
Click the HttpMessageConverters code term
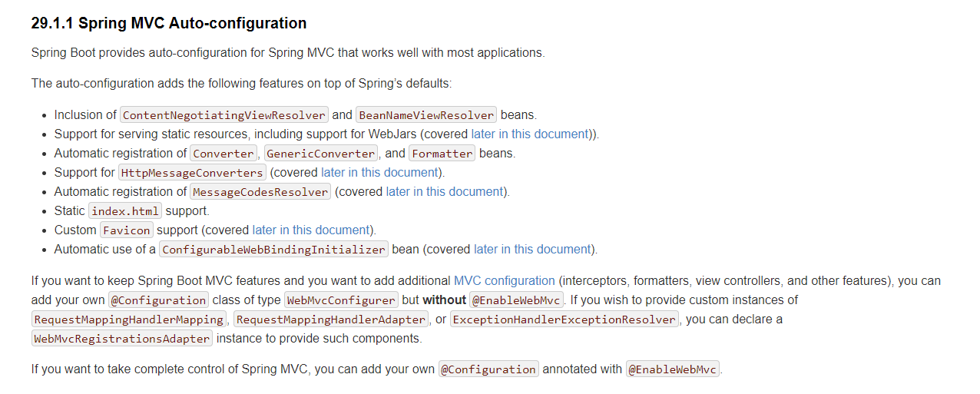pos(193,173)
